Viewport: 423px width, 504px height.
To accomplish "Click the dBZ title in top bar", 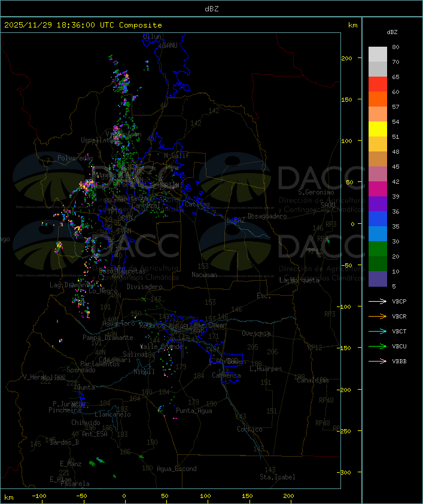I will (212, 8).
